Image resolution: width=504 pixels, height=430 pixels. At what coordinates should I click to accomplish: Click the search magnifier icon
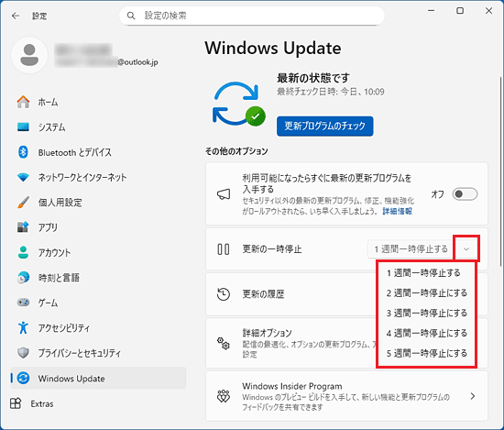(131, 16)
